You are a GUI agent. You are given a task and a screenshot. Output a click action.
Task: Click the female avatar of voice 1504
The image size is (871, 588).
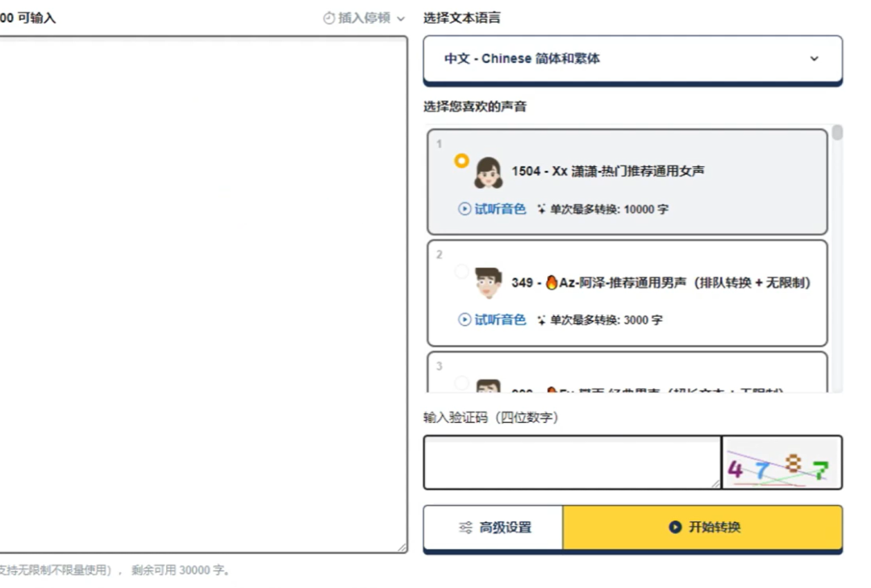click(x=488, y=172)
